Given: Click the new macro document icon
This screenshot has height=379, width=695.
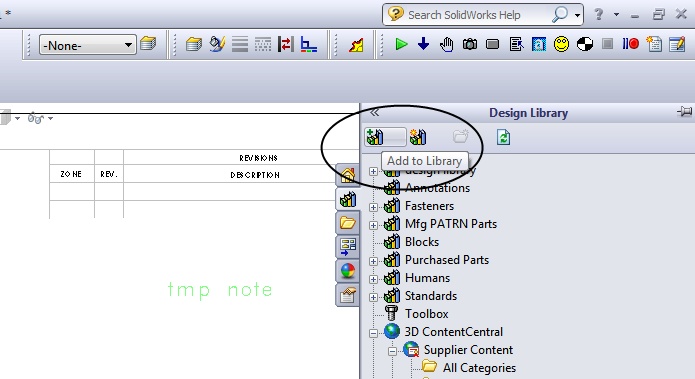Looking at the screenshot, I should [x=654, y=44].
